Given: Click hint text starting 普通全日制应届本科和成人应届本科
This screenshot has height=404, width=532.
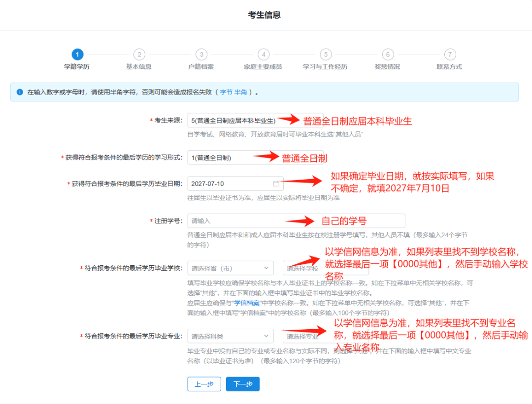Looking at the screenshot, I should [328, 240].
